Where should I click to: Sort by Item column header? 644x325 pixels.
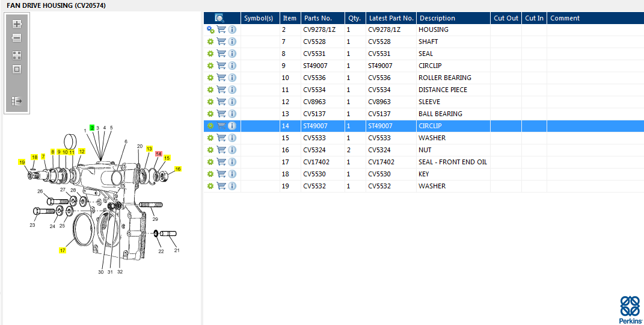click(290, 18)
